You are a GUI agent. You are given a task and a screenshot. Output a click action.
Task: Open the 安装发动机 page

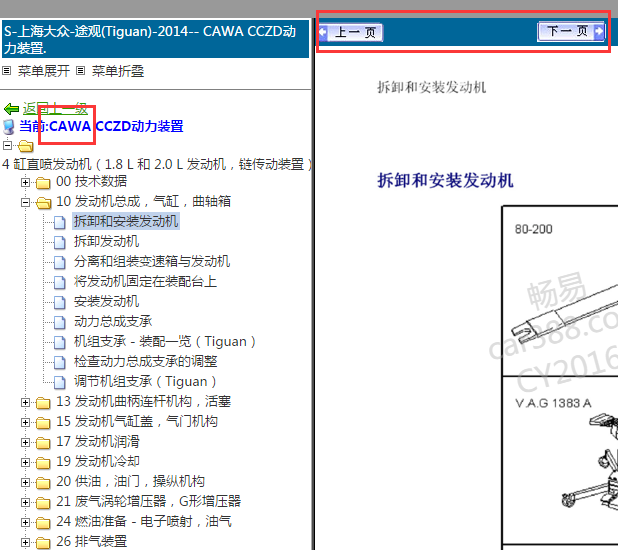[106, 302]
